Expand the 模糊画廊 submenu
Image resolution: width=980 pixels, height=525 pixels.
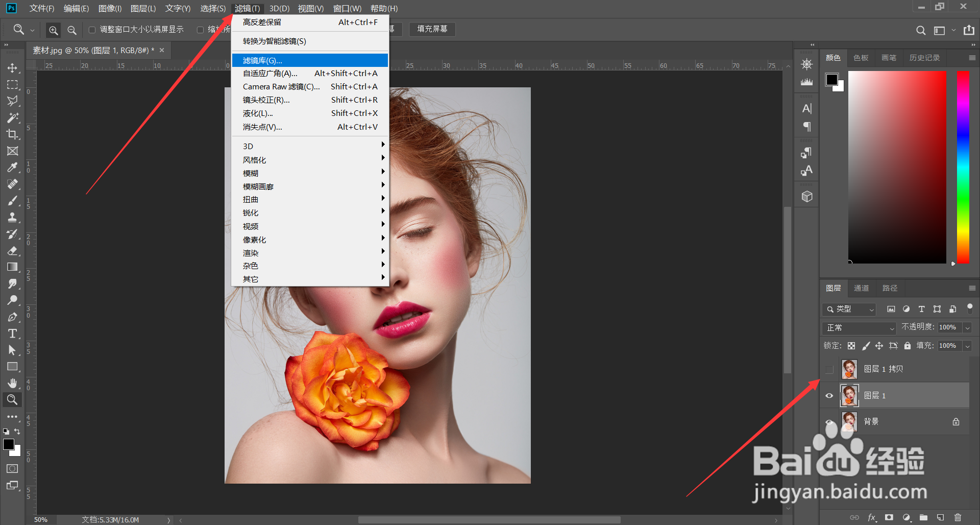pyautogui.click(x=310, y=186)
